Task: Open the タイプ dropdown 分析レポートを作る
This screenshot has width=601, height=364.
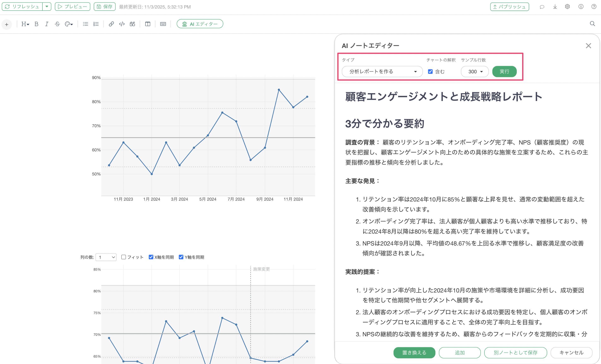Action: [x=382, y=71]
